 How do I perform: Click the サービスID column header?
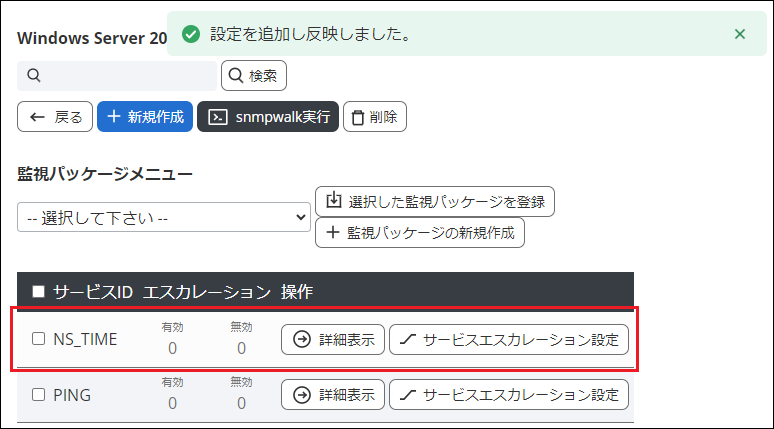[94, 292]
